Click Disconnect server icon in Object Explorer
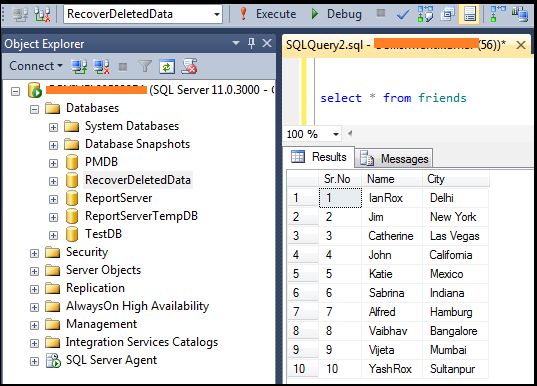Viewport: 537px width, 386px height. [101, 66]
